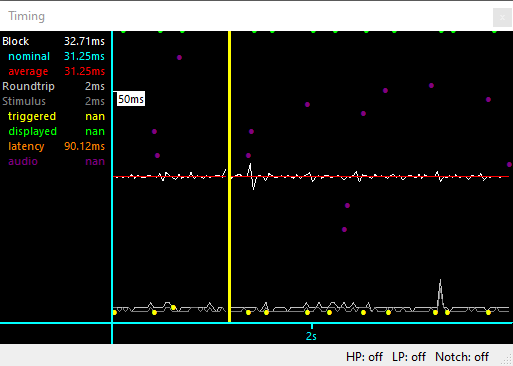Viewport: 513px width, 366px height.
Task: Select the orange latency label
Action: (26, 146)
